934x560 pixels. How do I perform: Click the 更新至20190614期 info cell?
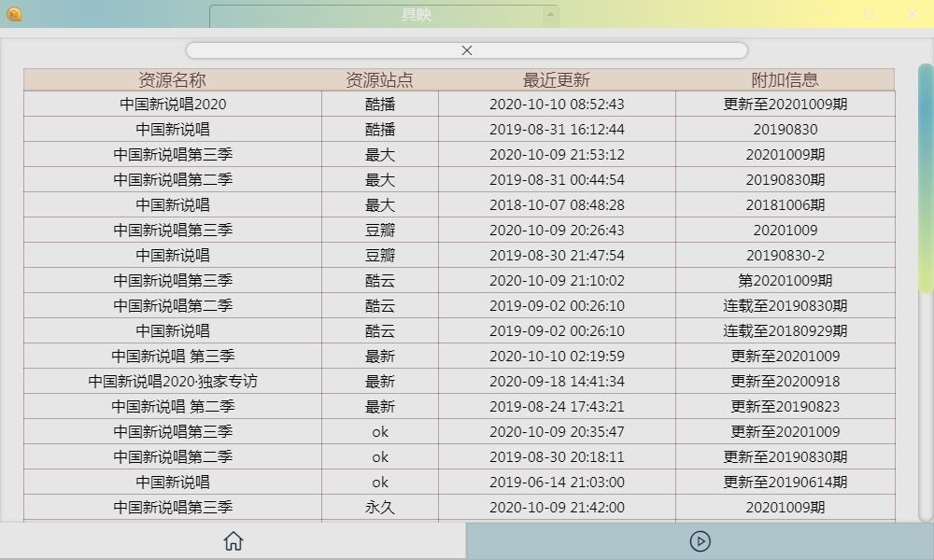pos(785,482)
